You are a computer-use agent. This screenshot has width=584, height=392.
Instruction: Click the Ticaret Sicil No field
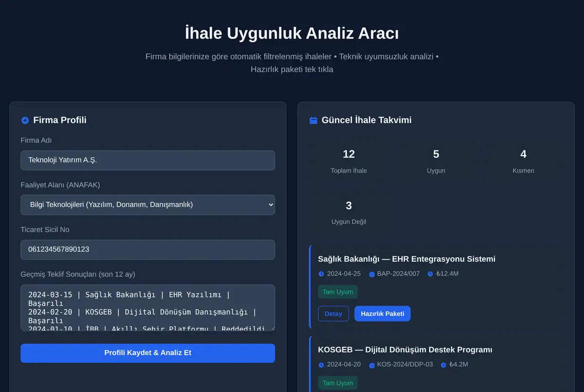click(147, 249)
